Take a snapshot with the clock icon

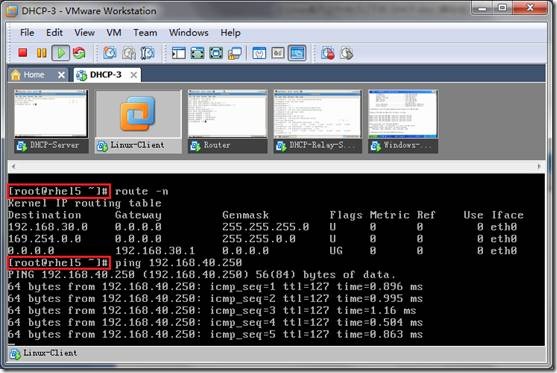(109, 53)
